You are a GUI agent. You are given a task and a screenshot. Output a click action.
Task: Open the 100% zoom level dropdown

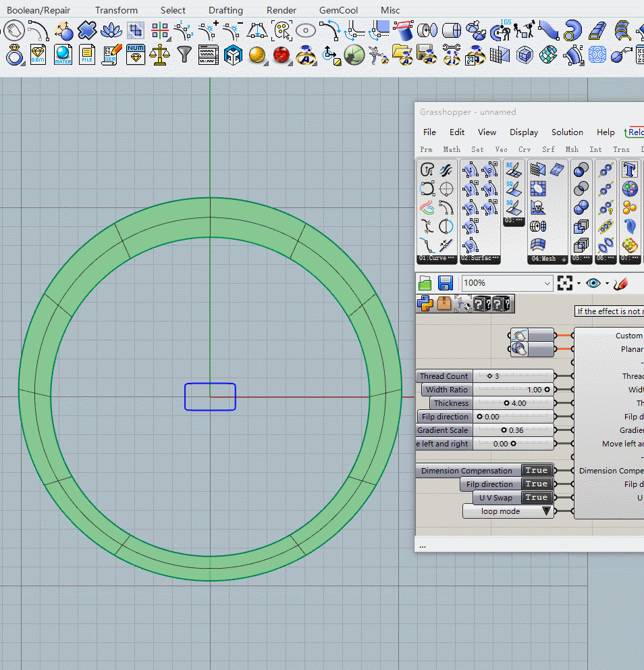click(547, 283)
